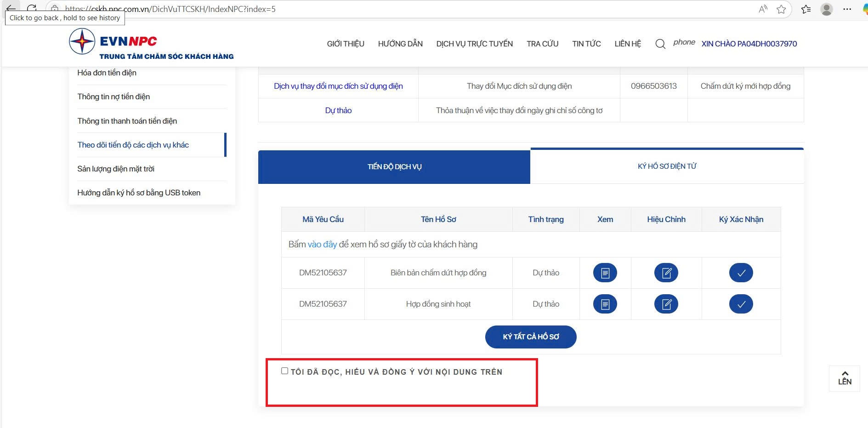The width and height of the screenshot is (868, 428).
Task: Open the site search magnifier icon
Action: (660, 44)
